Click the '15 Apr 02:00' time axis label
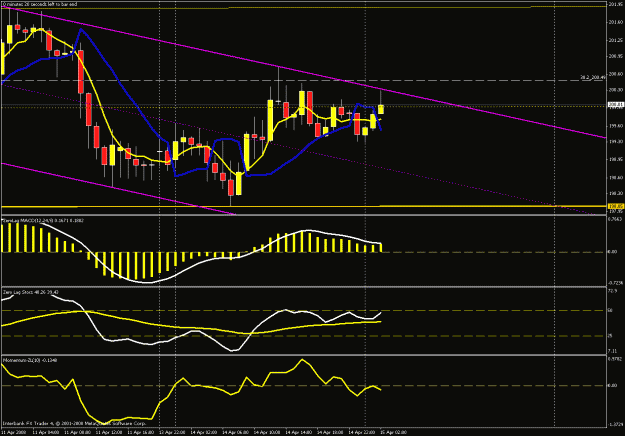The height and width of the screenshot is (436, 625). [x=392, y=432]
